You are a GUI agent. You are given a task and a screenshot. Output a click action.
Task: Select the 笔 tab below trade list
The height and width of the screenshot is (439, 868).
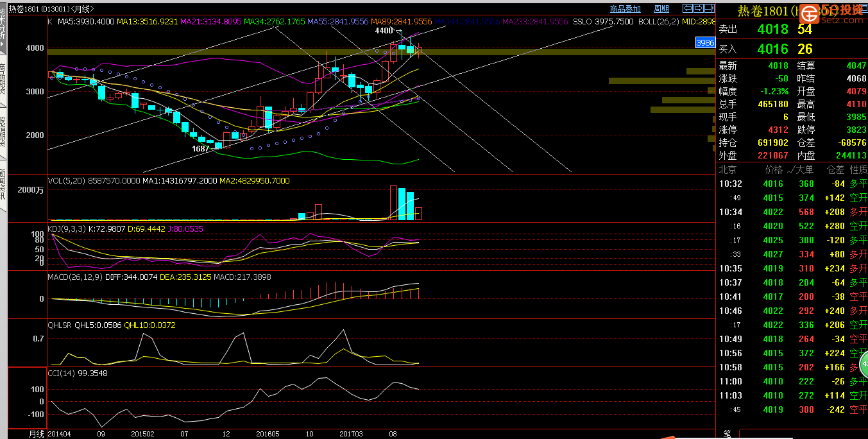point(727,434)
